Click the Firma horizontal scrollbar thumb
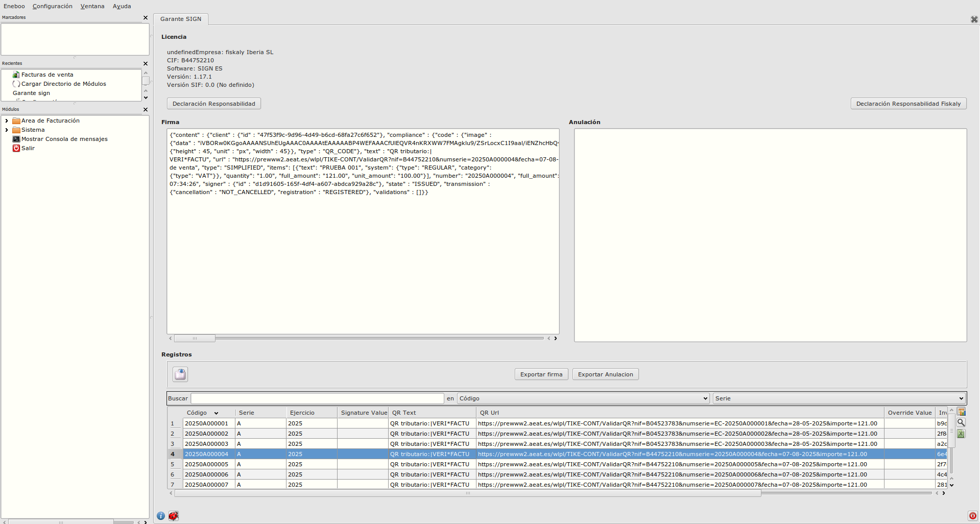This screenshot has width=980, height=524. pos(195,338)
